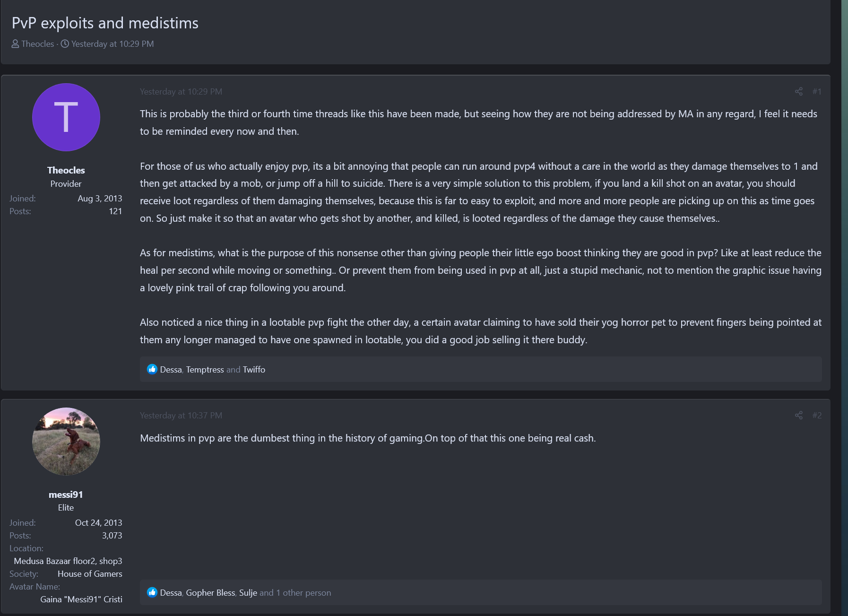Click the share icon on post #2
The height and width of the screenshot is (616, 848).
798,416
